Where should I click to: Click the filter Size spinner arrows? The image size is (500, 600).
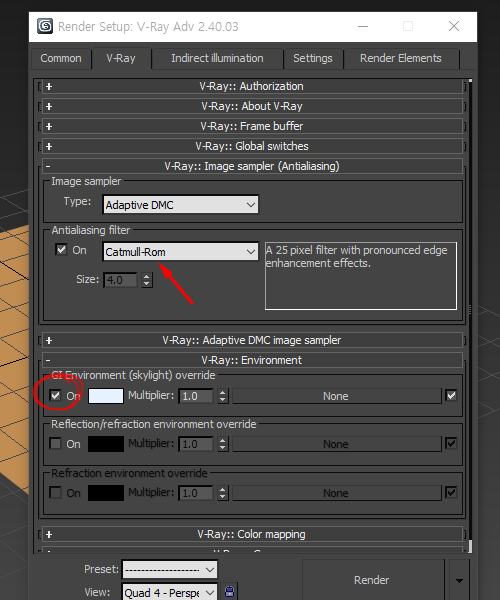pyautogui.click(x=147, y=280)
